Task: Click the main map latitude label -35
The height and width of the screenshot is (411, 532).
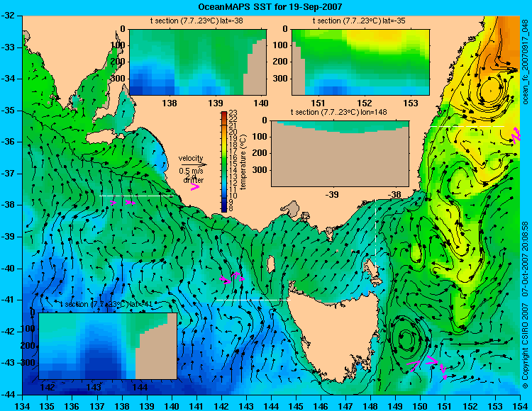Action: 8,111
